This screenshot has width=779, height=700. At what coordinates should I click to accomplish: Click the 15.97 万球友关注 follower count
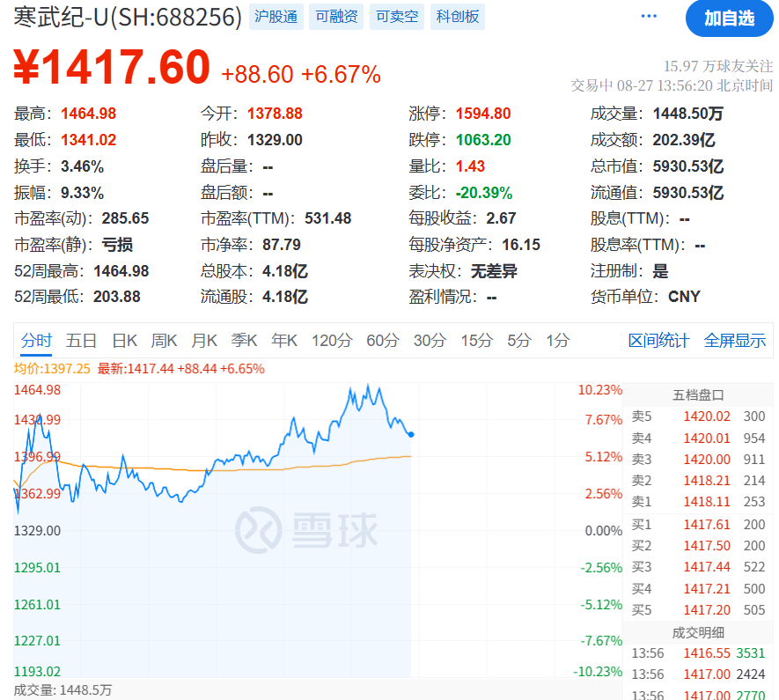click(718, 66)
